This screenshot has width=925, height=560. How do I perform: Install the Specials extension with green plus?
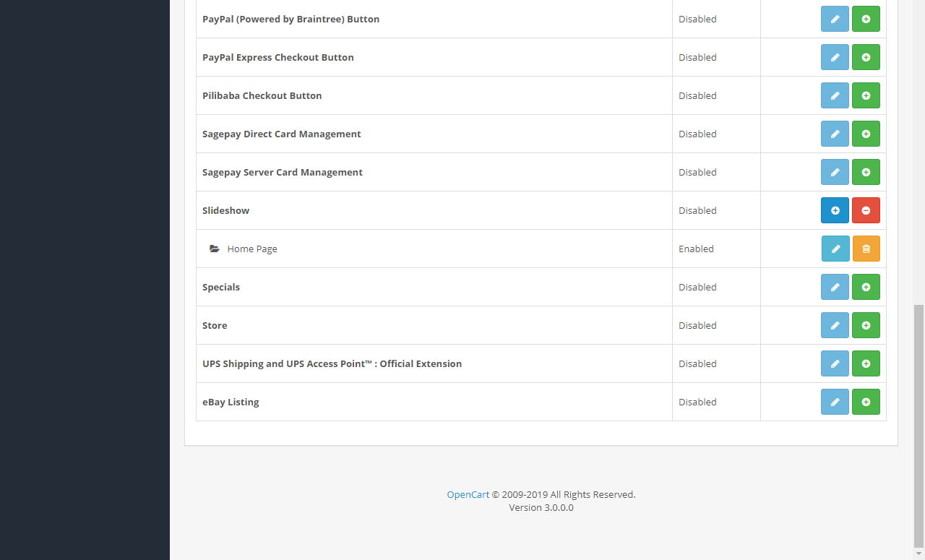[x=866, y=287]
